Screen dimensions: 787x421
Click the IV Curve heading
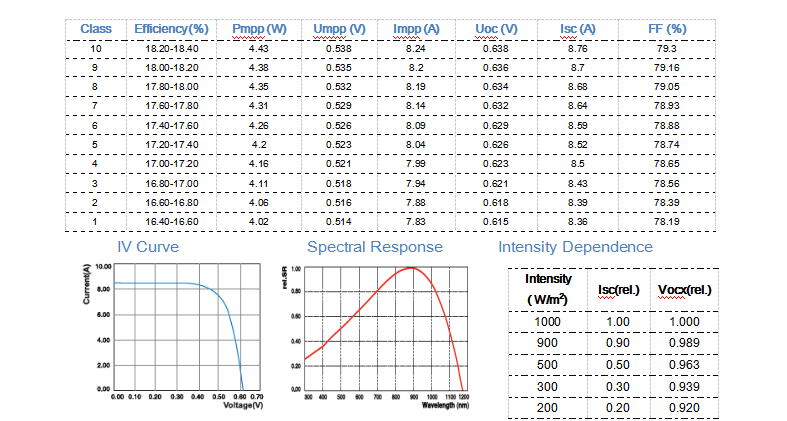tap(149, 246)
